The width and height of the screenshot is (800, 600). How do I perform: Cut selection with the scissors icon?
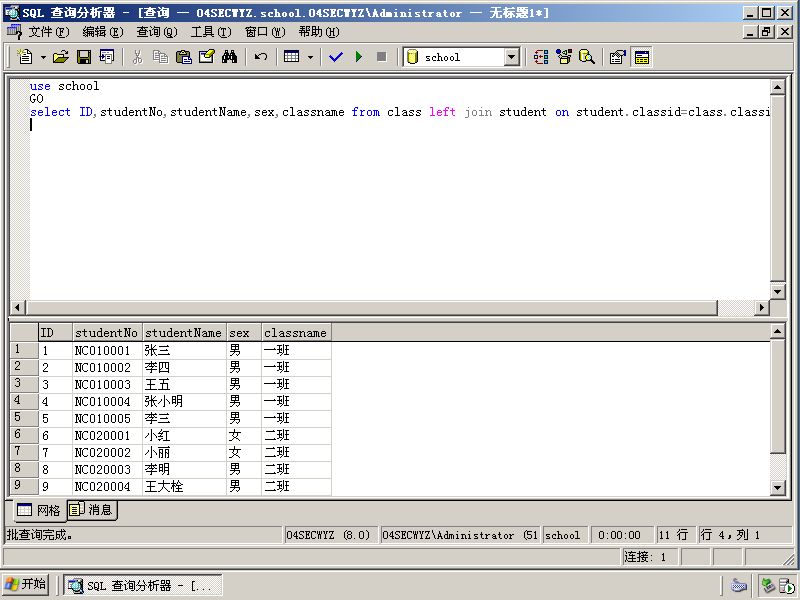(x=137, y=57)
